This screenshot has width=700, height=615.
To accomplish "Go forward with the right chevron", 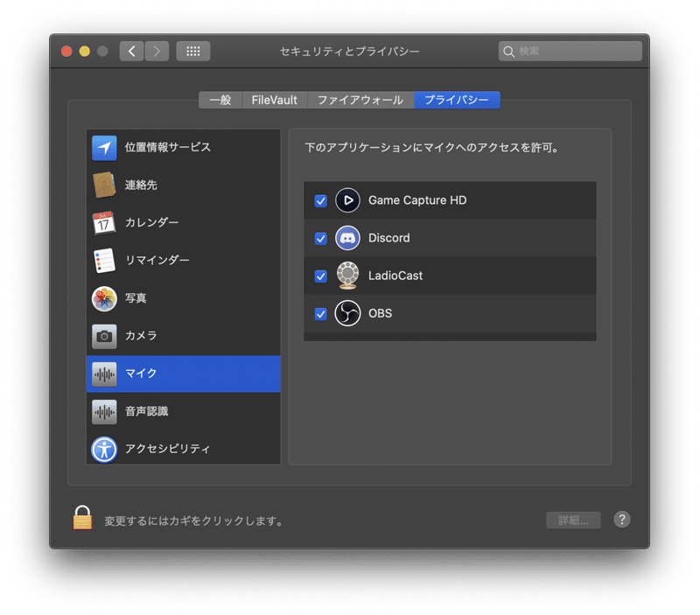I will click(x=157, y=52).
